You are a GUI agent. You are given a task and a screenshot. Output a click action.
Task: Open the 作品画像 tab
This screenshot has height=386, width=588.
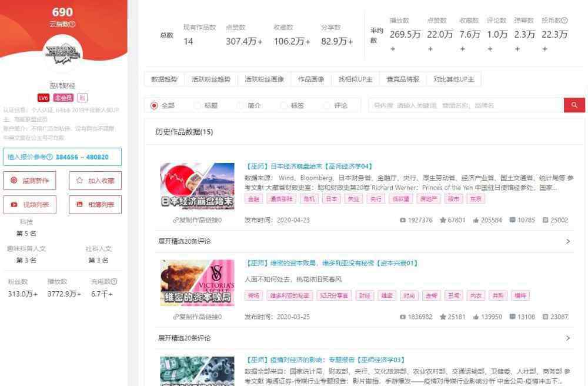(311, 79)
